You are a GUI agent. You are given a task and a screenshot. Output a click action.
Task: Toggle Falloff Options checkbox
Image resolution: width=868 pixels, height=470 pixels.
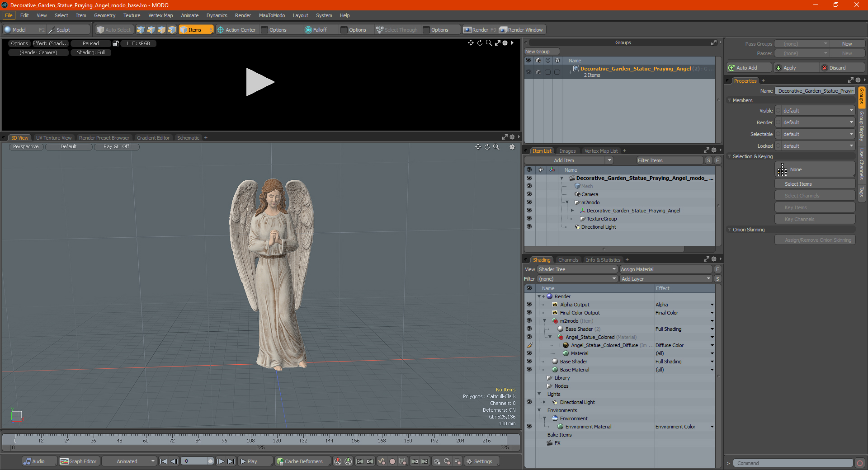[x=344, y=30]
